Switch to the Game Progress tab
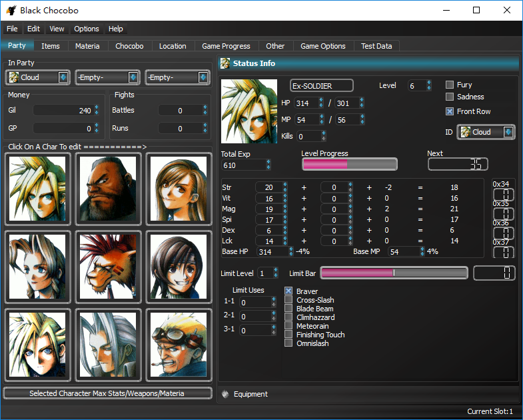Image resolution: width=523 pixels, height=420 pixels. (x=226, y=46)
